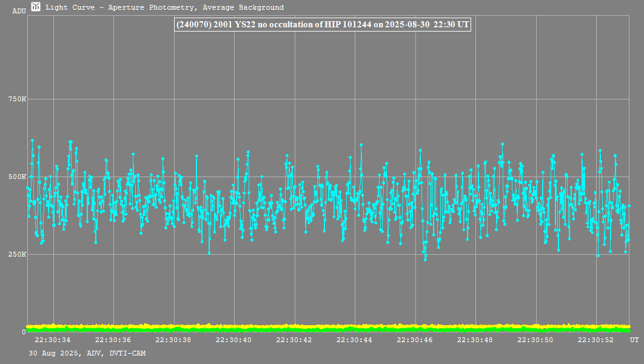Viewport: 644px width, 364px height.
Task: Click the "30 Aug 2025, ADV, DVTI-CAM" footer text
Action: tap(87, 353)
